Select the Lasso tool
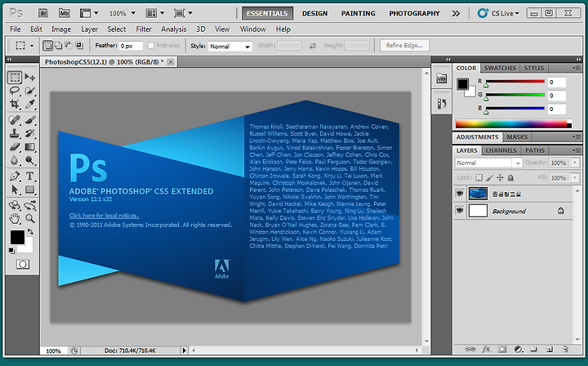The width and height of the screenshot is (588, 366). 15,91
